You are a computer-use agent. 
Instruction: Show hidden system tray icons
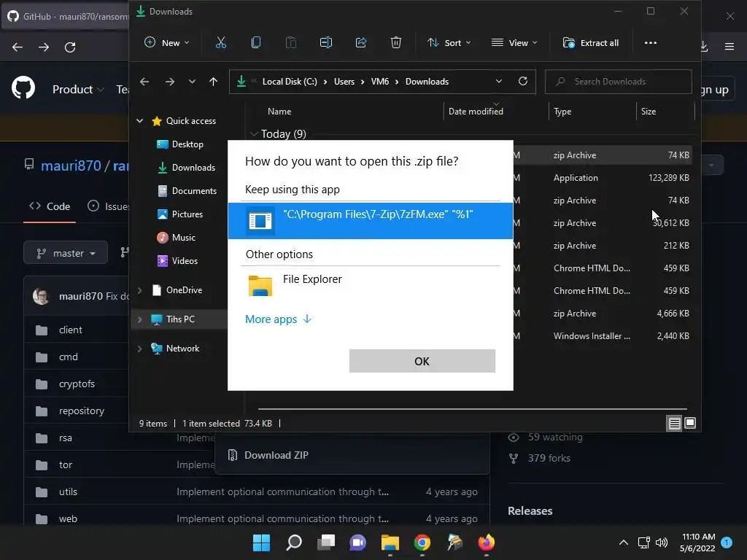(x=623, y=542)
